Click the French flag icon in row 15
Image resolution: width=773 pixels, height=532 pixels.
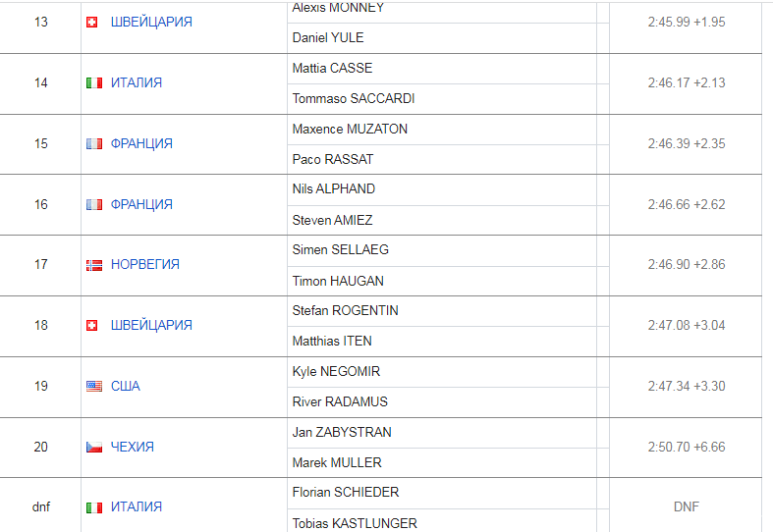tap(94, 144)
